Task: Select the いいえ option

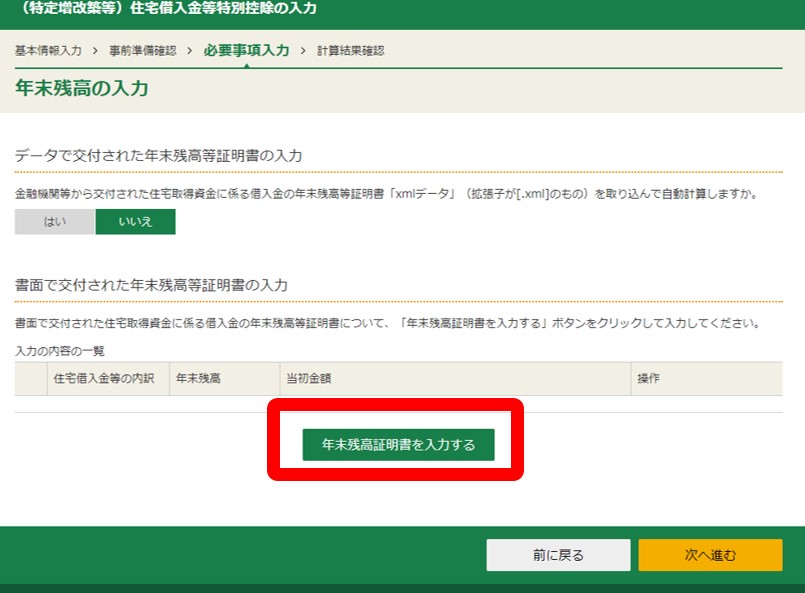Action: [x=136, y=222]
